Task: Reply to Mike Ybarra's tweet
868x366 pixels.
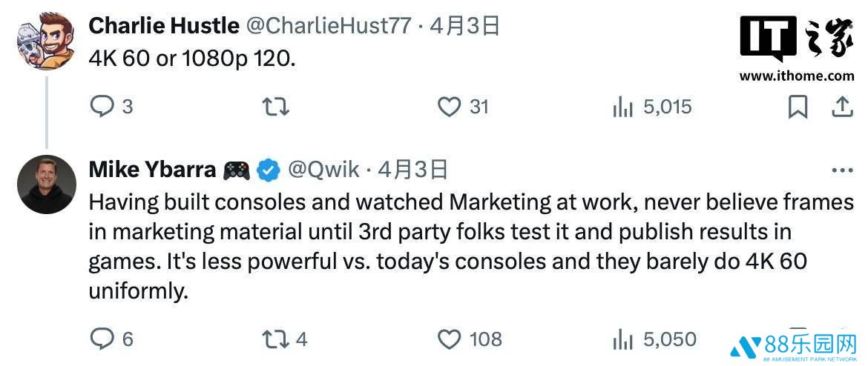Action: (101, 339)
